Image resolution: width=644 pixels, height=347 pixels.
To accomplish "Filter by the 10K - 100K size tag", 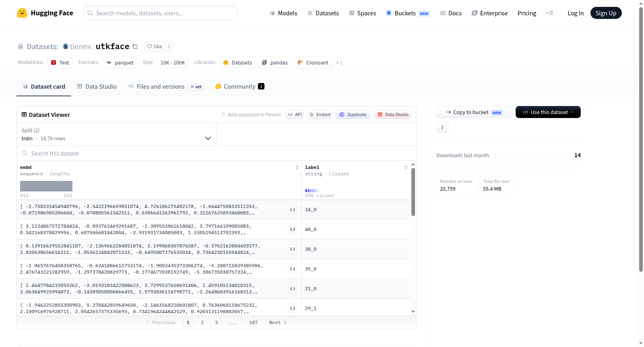I will click(173, 62).
